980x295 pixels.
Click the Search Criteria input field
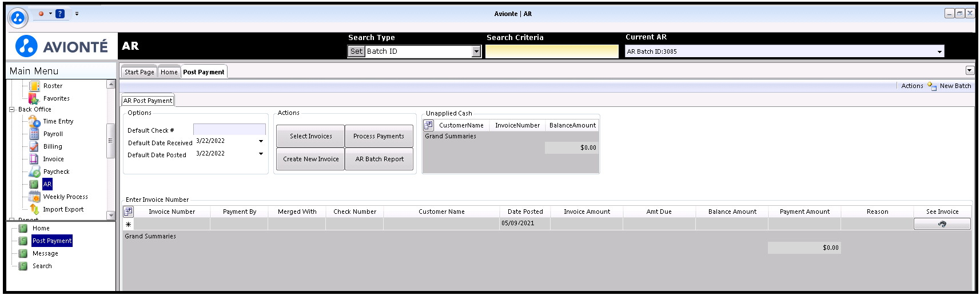click(552, 51)
